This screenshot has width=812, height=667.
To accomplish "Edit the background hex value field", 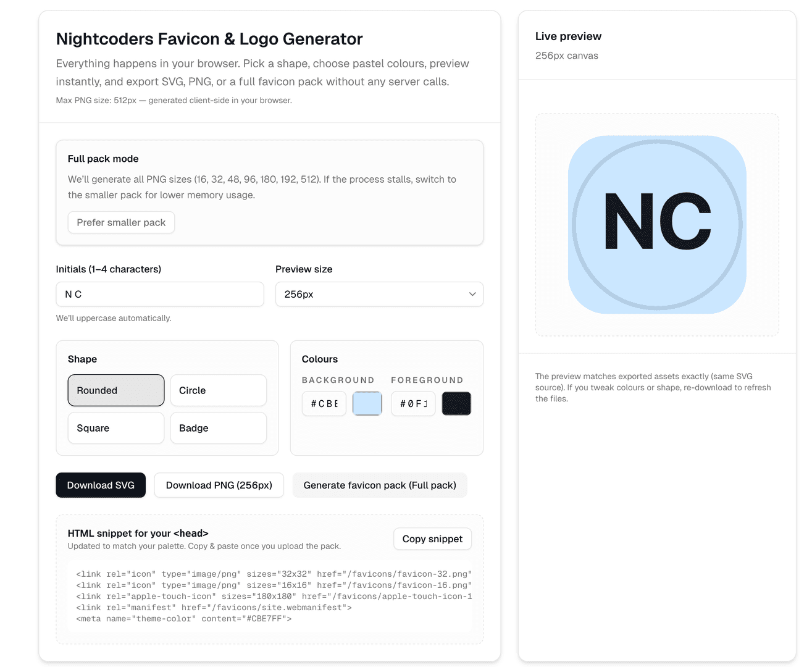I will [x=324, y=403].
